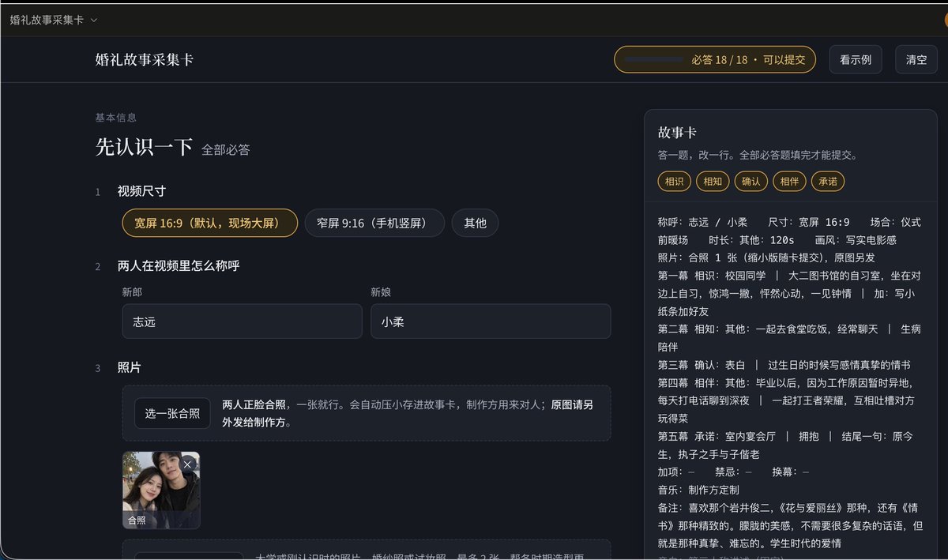Jump to 相知 chapter tag
Viewport: 948px width, 560px height.
click(x=713, y=181)
